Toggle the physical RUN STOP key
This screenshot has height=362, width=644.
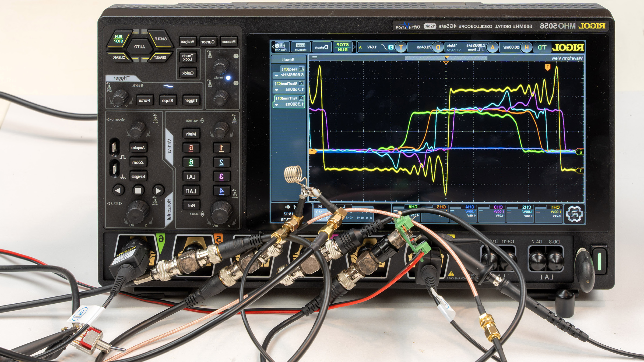pos(119,39)
